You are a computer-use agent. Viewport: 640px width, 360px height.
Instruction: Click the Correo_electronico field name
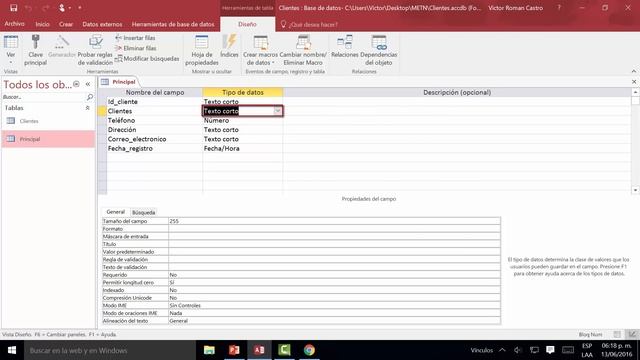(x=137, y=139)
